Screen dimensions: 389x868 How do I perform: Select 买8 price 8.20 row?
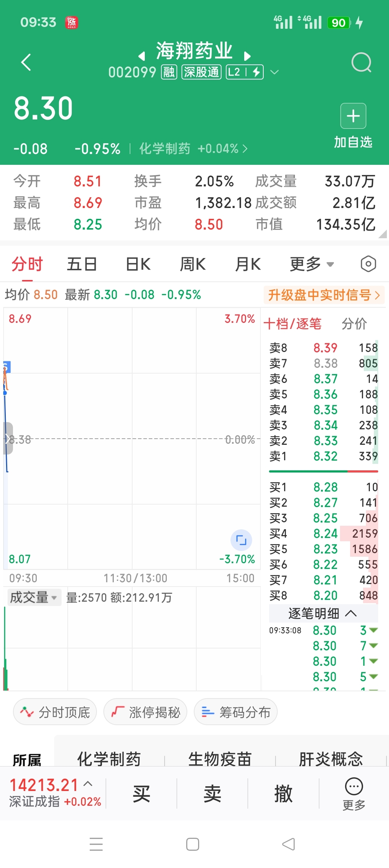[x=323, y=595]
